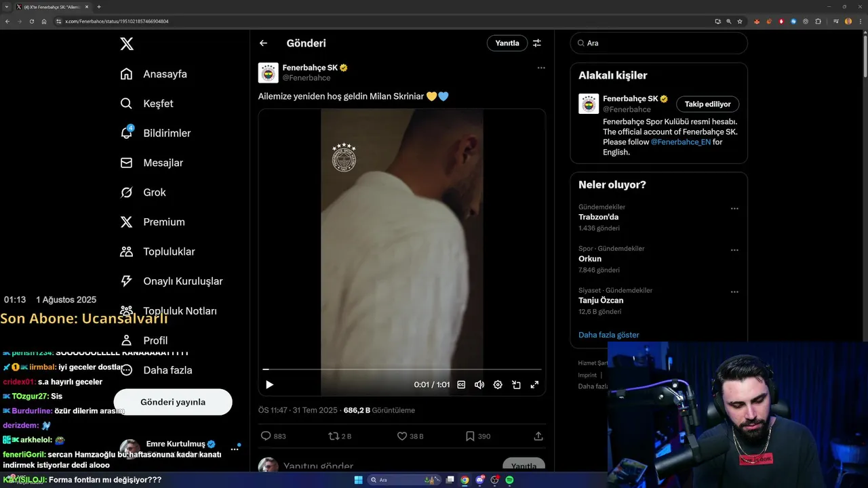
Task: Go back with the arrow beside Gönderi
Action: pyautogui.click(x=263, y=43)
